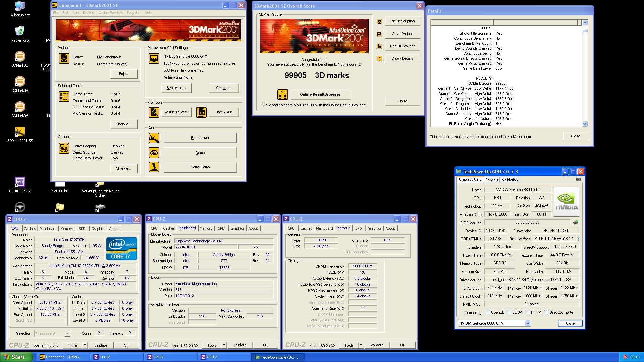Click the System Info button
This screenshot has width=644, height=362.
pyautogui.click(x=176, y=88)
